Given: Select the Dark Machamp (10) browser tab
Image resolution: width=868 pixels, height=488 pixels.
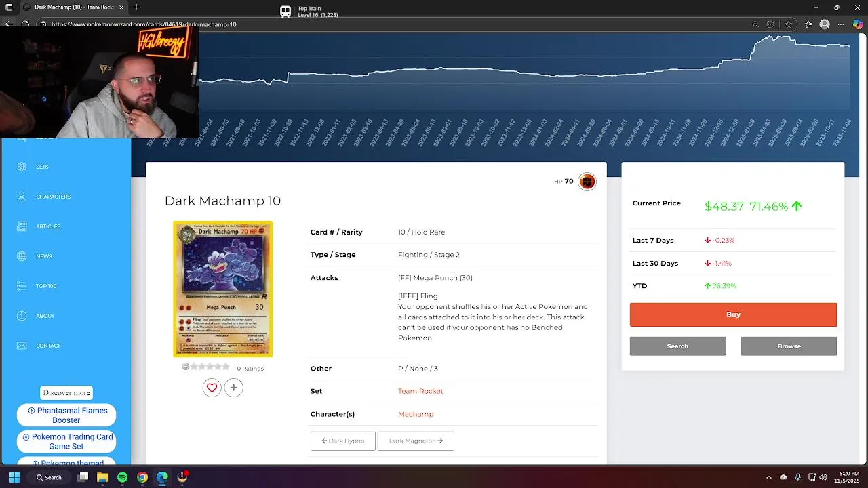Looking at the screenshot, I should tap(73, 7).
